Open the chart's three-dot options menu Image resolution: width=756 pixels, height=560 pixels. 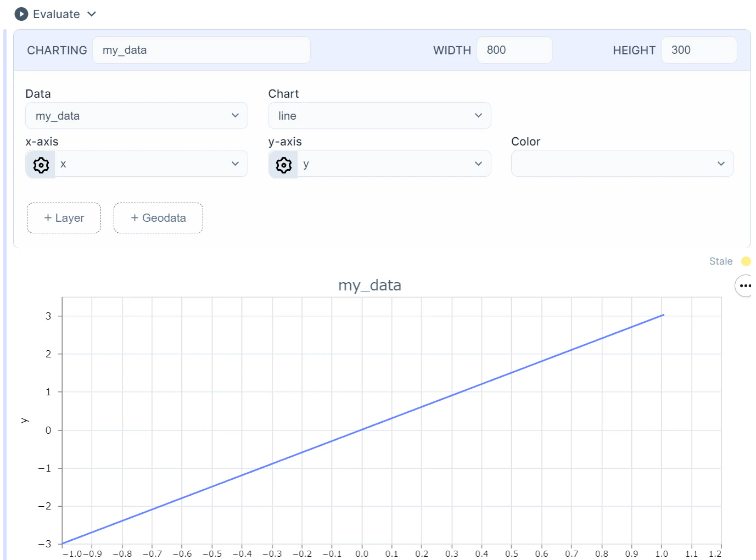744,285
